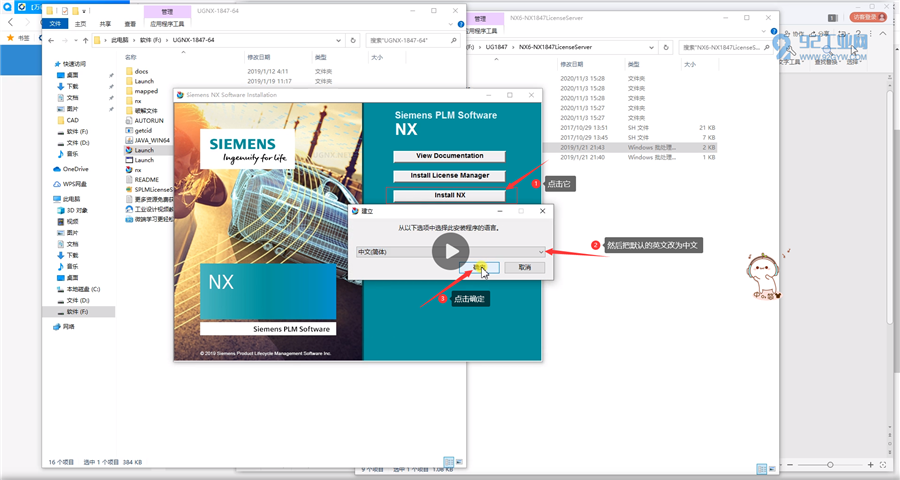This screenshot has width=900, height=480.
Task: Sort by 修改日期 column in UGNX-1847-64 explorer
Action: pyautogui.click(x=259, y=57)
